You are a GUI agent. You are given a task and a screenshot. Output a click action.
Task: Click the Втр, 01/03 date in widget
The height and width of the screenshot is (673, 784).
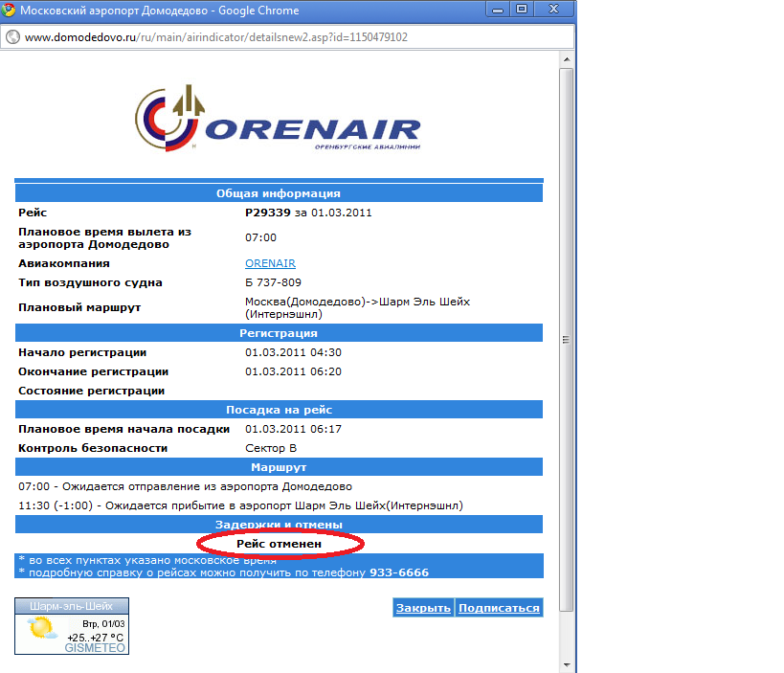click(103, 624)
